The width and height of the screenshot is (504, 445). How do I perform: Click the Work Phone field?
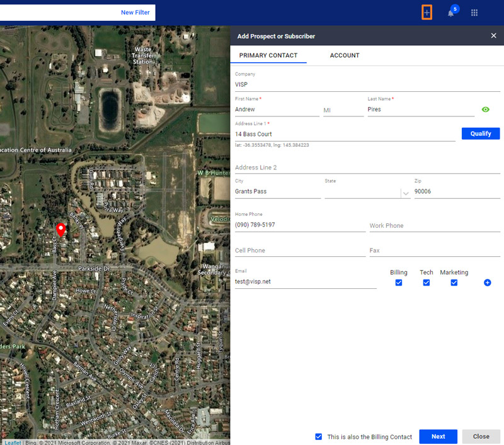point(435,225)
